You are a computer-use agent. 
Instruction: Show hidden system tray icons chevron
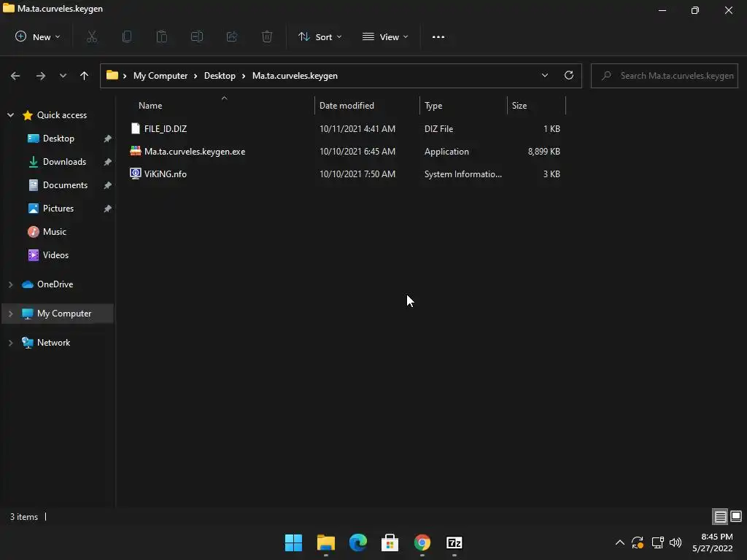pos(620,542)
